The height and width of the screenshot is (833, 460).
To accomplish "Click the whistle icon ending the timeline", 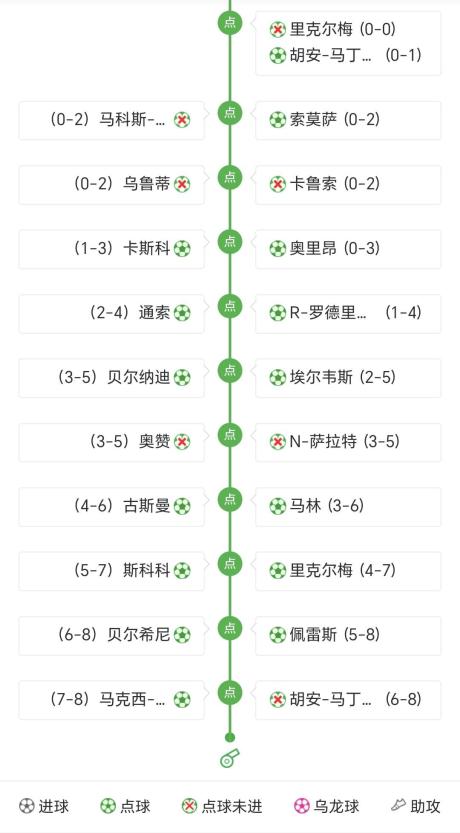I will coord(229,758).
